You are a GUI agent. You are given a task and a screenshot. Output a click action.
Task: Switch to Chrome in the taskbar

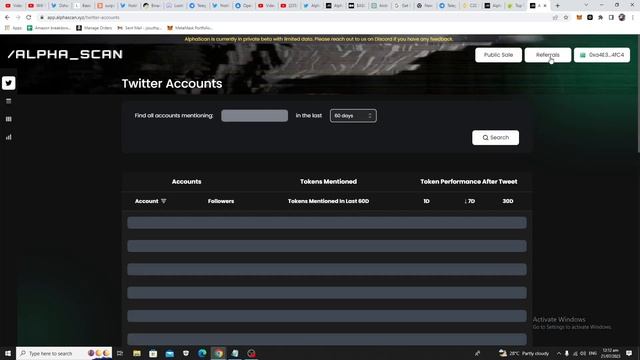(219, 353)
